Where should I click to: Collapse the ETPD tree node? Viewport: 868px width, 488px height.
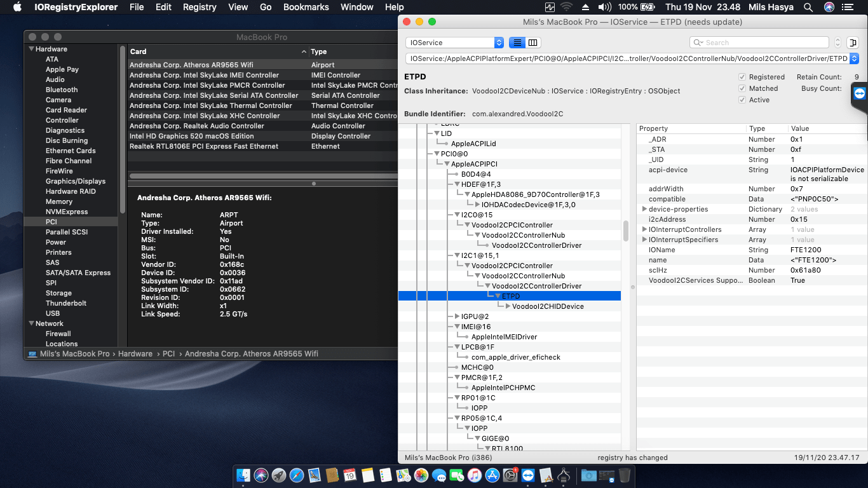coord(498,296)
